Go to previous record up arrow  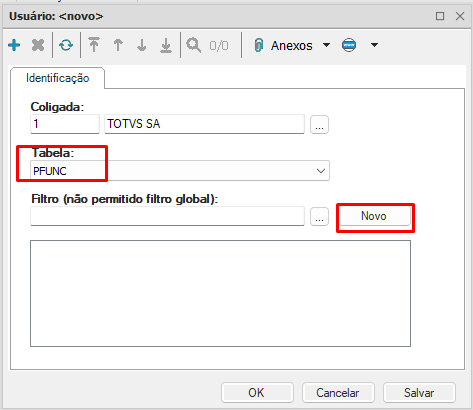coord(118,45)
